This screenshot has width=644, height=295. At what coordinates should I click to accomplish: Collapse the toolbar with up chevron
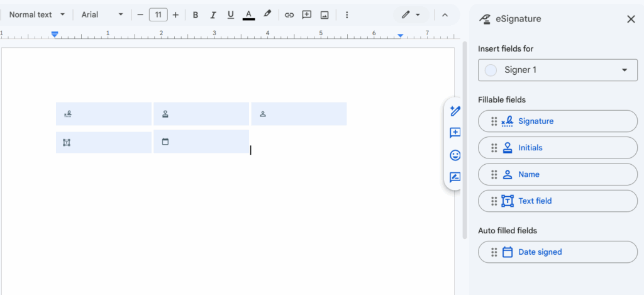445,15
